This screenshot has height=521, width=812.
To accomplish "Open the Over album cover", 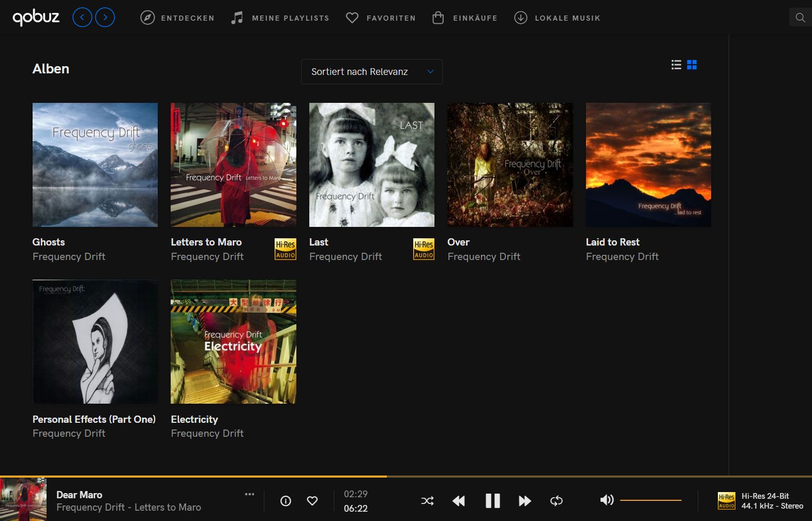I will [x=510, y=165].
